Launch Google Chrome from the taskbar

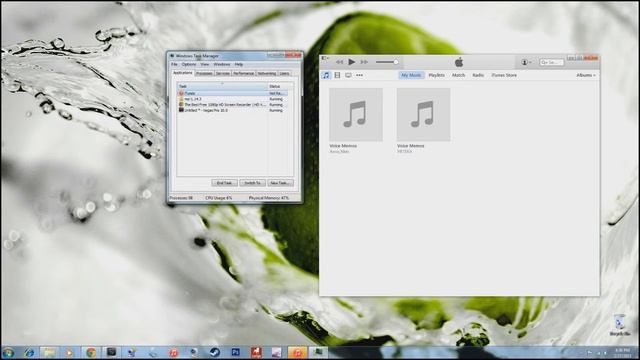pyautogui.click(x=91, y=353)
